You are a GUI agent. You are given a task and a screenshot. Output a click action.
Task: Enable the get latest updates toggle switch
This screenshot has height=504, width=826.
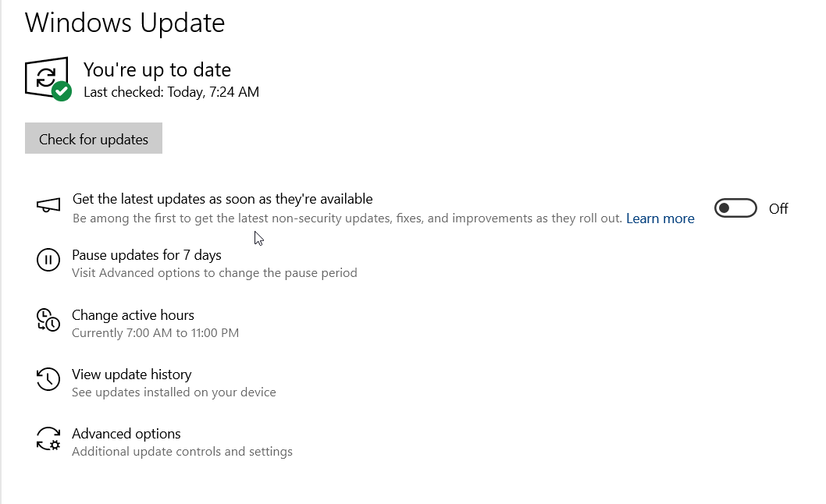click(735, 208)
